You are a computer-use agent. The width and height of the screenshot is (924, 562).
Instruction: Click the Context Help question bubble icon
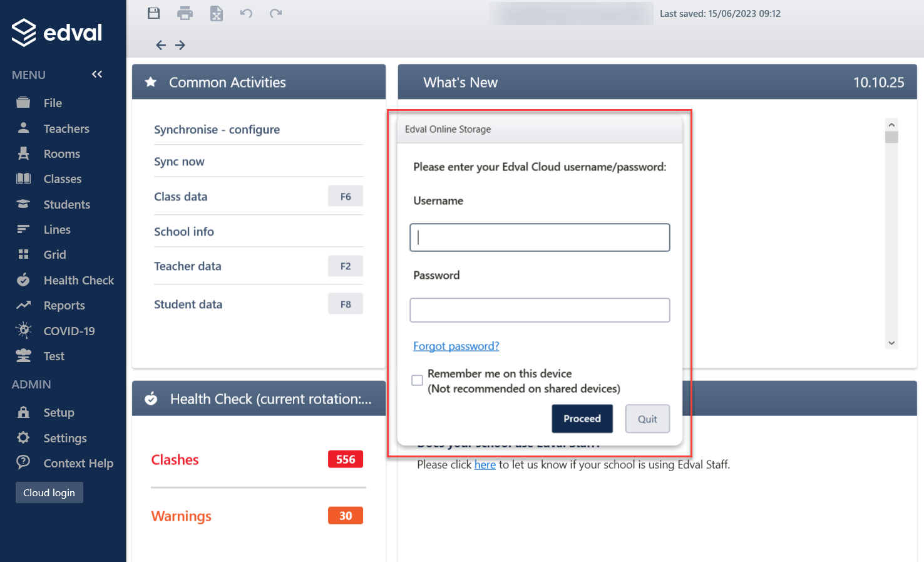tap(23, 462)
